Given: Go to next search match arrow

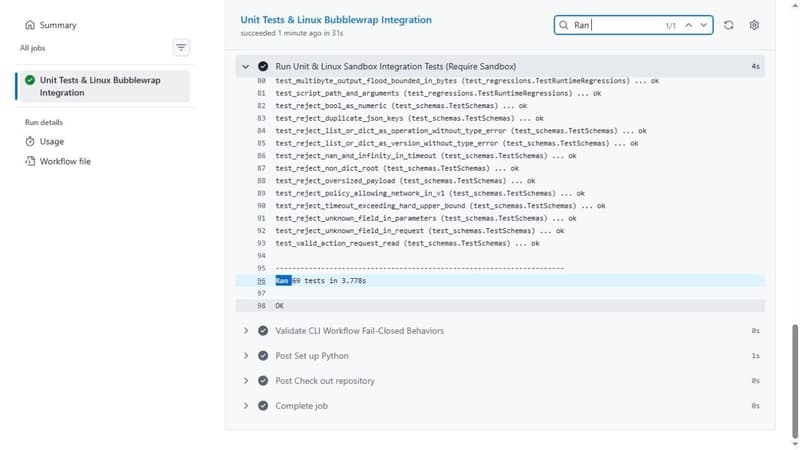Looking at the screenshot, I should 704,25.
